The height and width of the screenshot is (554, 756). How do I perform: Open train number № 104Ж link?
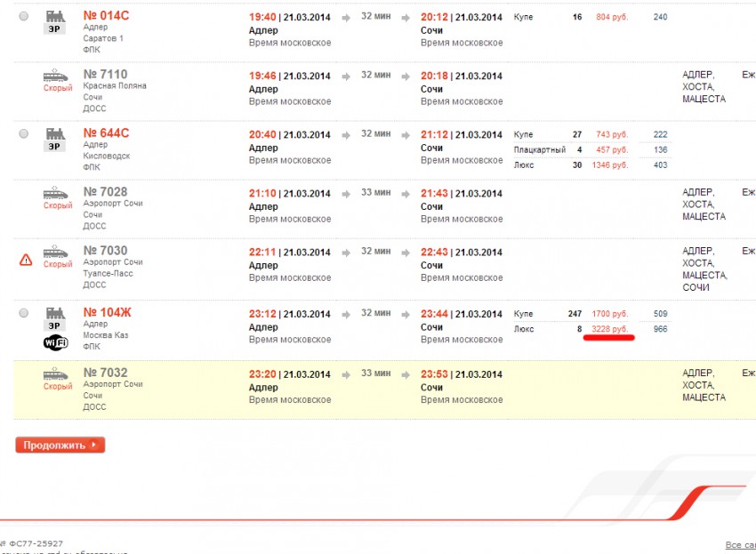[x=107, y=312]
